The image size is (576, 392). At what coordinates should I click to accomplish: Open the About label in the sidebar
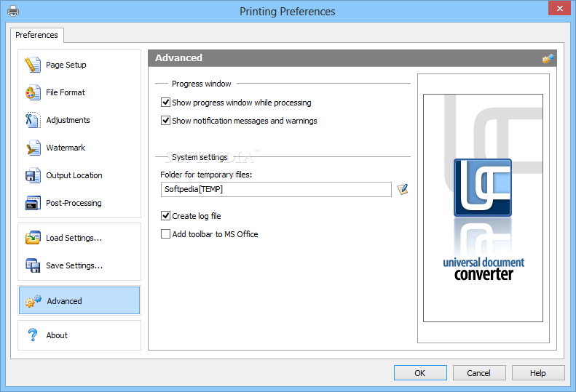pyautogui.click(x=57, y=335)
